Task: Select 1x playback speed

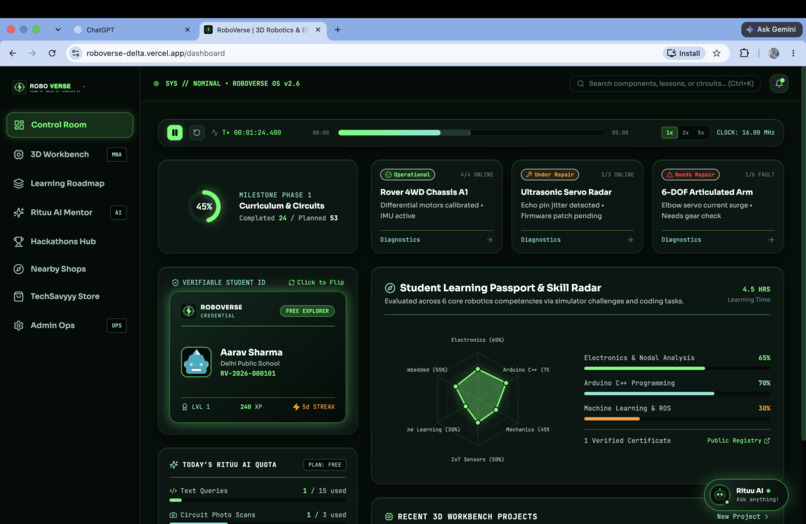Action: 669,133
